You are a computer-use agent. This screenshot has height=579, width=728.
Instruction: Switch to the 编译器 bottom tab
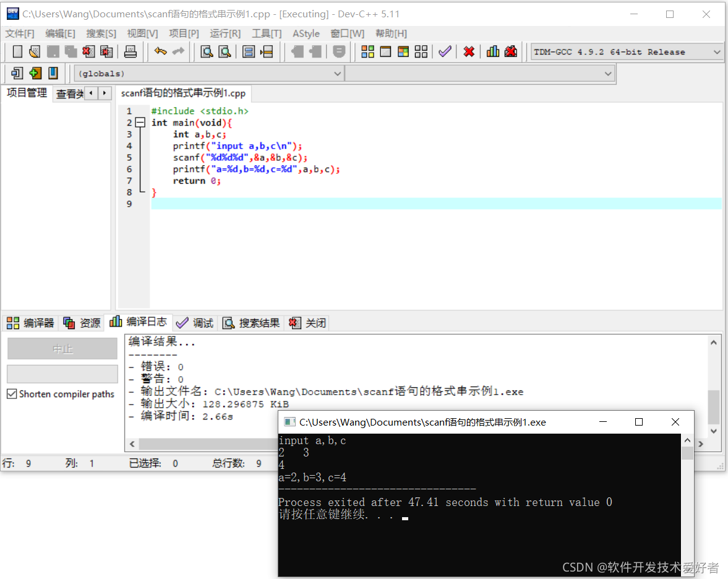pos(31,323)
